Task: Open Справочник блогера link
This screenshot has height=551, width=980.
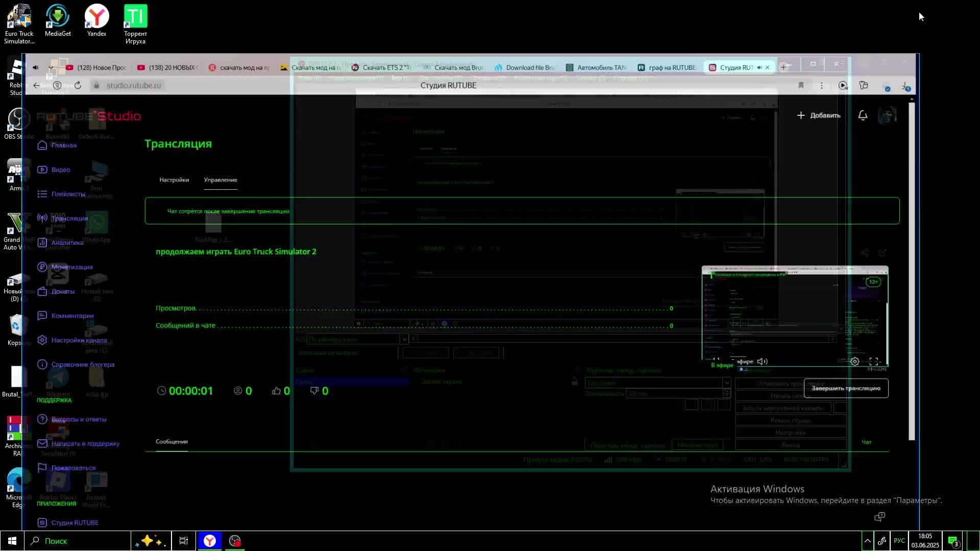Action: (76, 365)
